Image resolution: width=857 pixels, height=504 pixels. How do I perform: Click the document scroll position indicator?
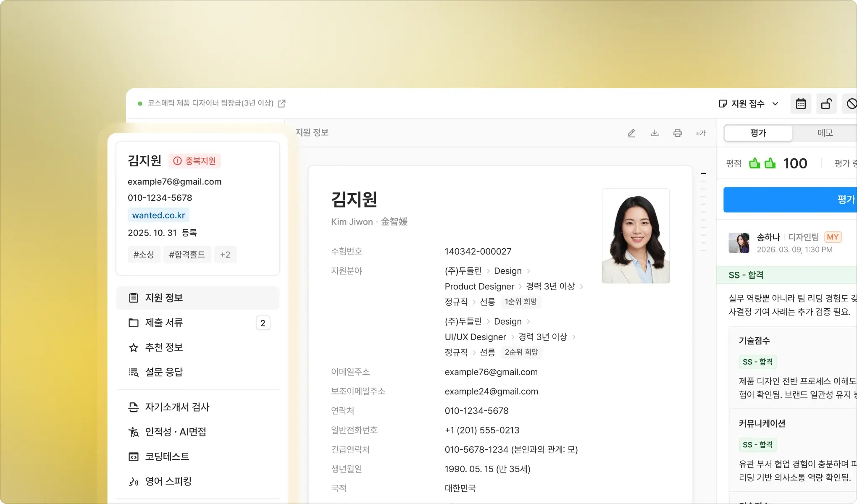703,173
